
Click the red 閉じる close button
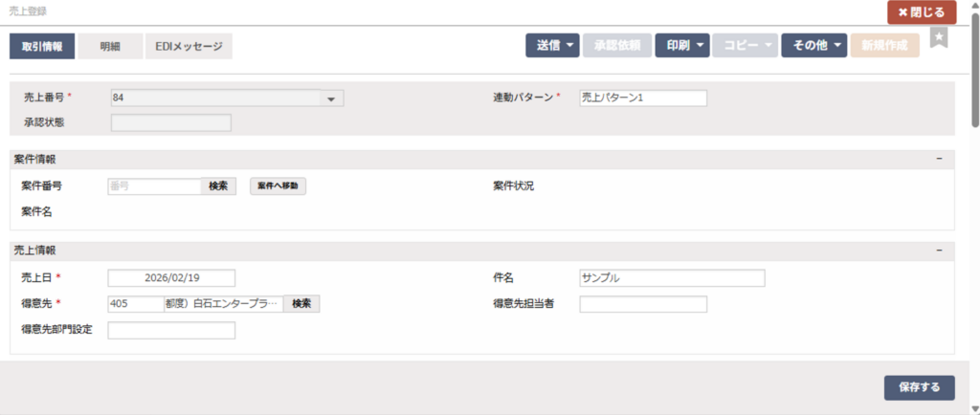(922, 12)
